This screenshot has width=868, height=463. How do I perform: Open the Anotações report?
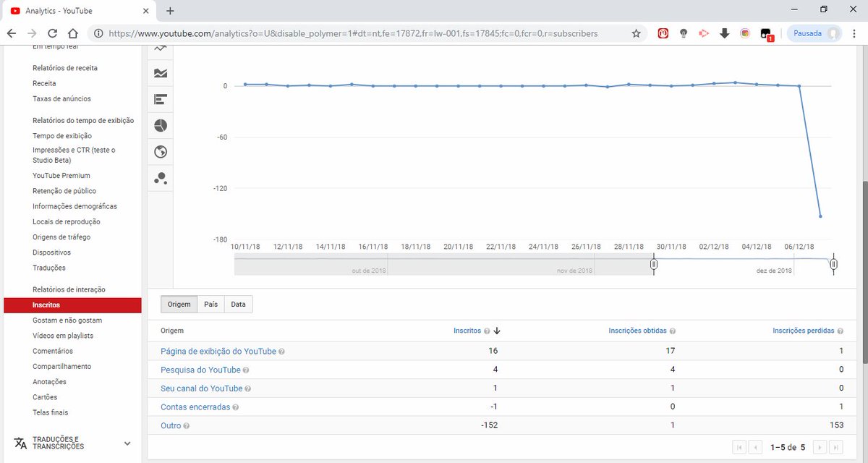(x=49, y=382)
